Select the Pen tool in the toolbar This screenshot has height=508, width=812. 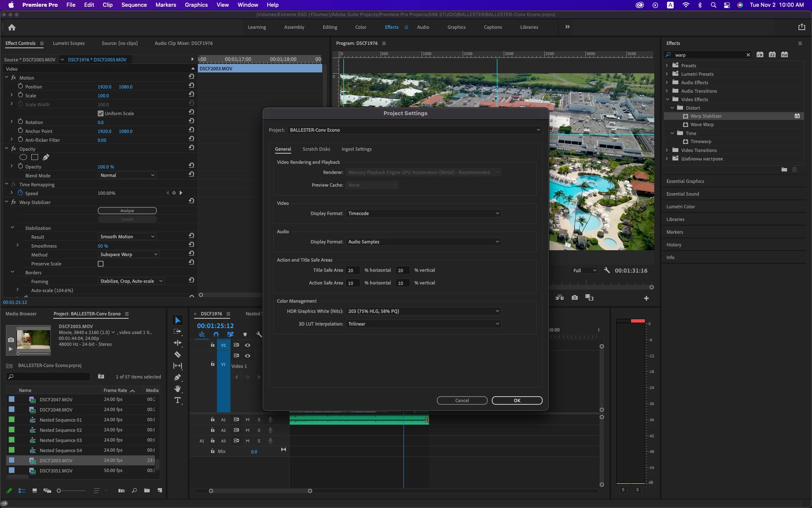(178, 377)
